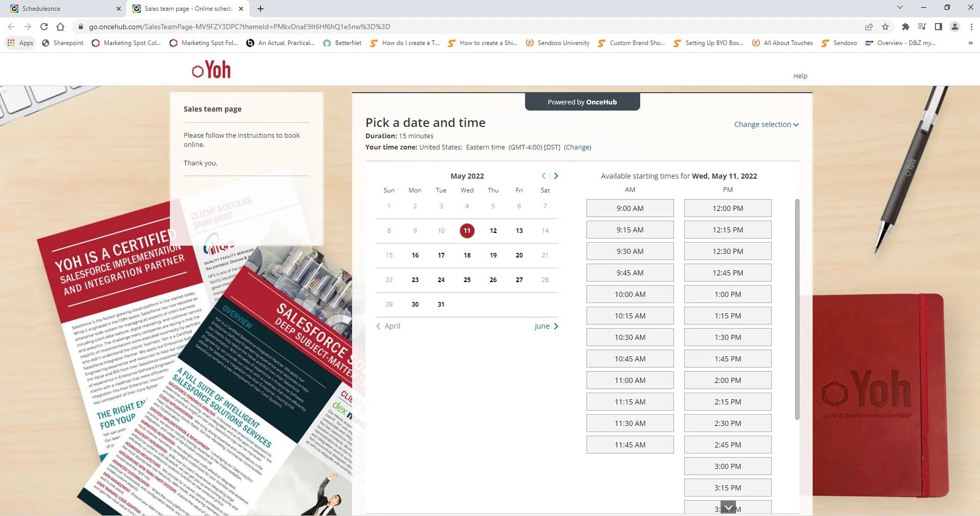Open the All About Touches bookmark
The height and width of the screenshot is (516, 980).
[x=782, y=43]
